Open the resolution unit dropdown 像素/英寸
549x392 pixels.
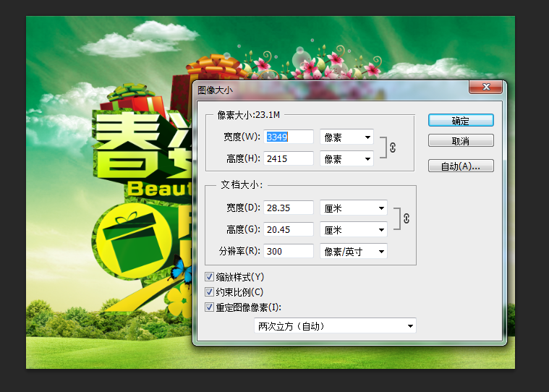[354, 251]
